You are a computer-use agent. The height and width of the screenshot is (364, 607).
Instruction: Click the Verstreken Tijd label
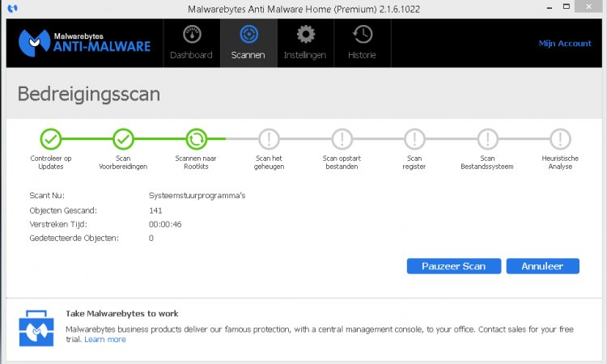[58, 224]
